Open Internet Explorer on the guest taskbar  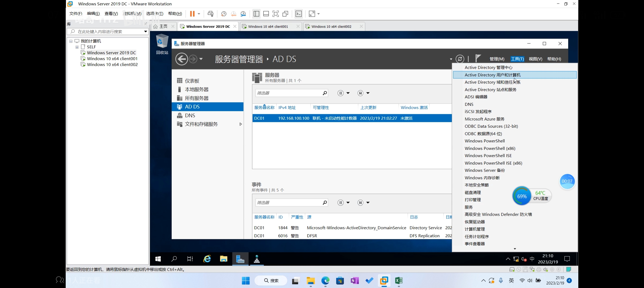click(x=207, y=259)
